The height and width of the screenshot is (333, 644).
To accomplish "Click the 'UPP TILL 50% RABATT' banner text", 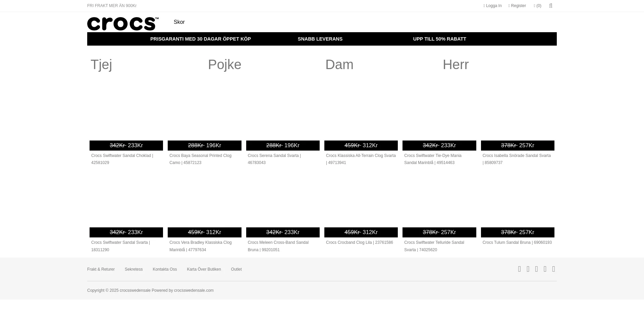I will click(439, 39).
